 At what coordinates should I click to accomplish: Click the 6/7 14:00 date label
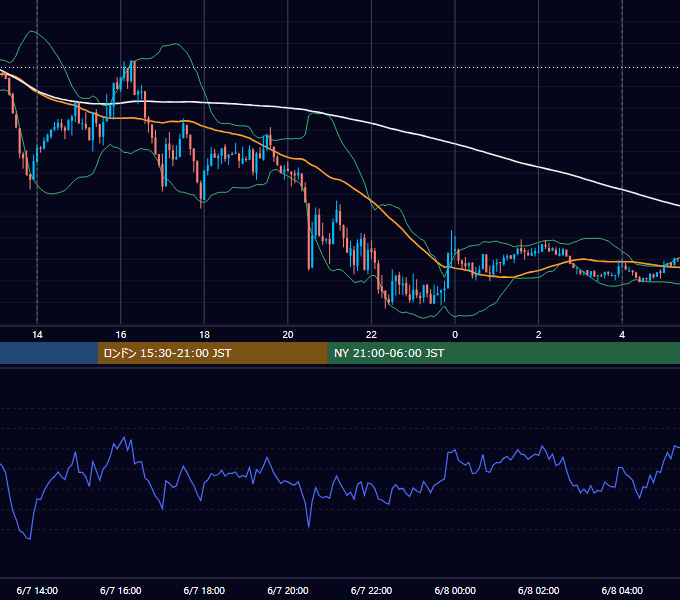[x=37, y=590]
